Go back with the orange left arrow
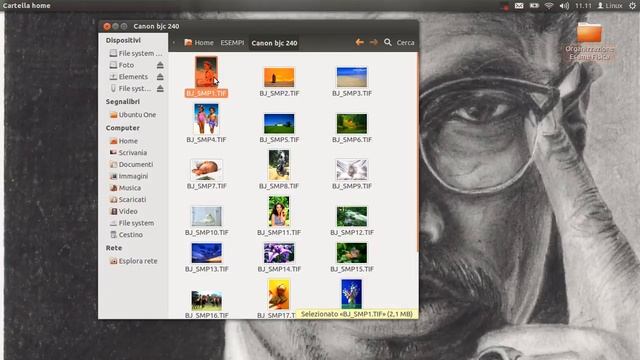 [359, 42]
